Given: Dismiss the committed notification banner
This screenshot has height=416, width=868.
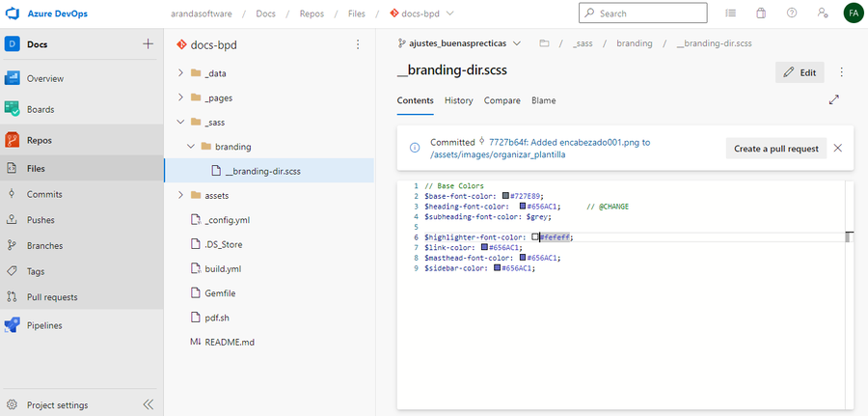Looking at the screenshot, I should [x=837, y=149].
